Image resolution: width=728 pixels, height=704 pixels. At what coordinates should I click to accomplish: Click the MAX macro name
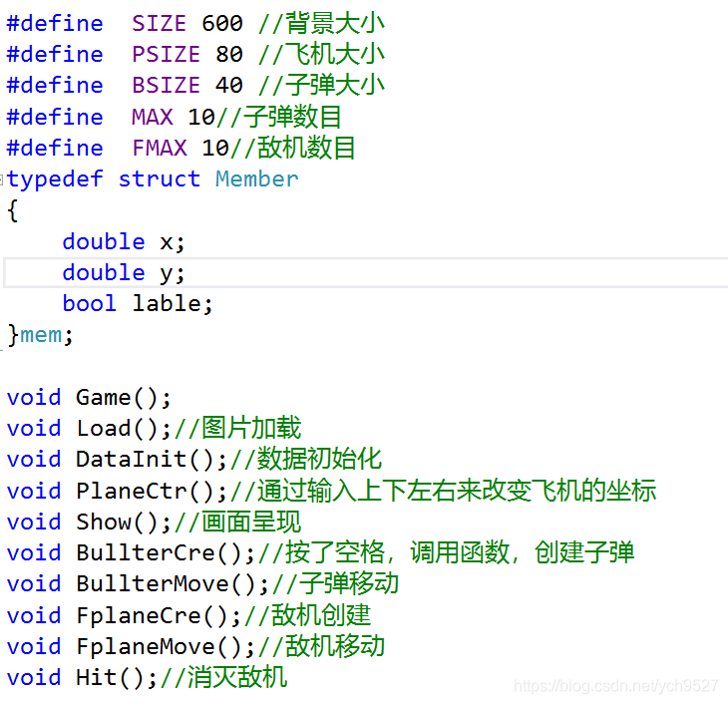[153, 117]
